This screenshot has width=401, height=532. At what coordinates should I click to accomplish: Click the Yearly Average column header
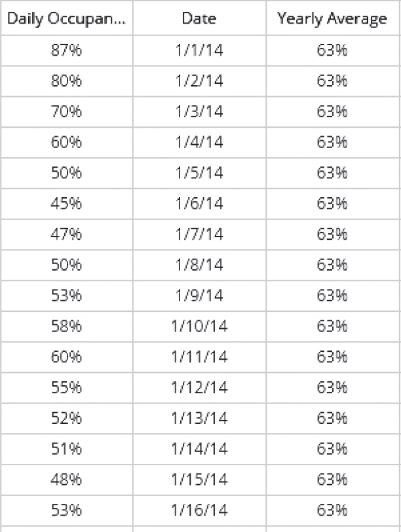click(332, 19)
